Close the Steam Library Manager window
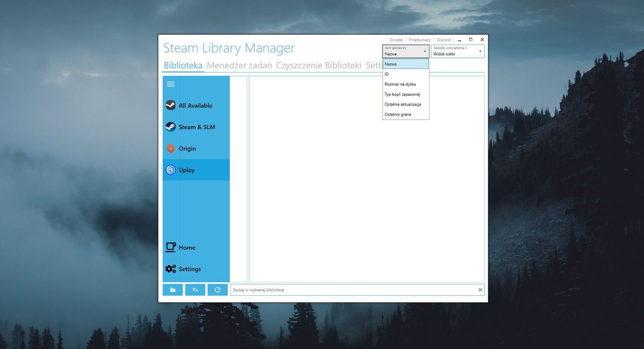The height and width of the screenshot is (349, 644). click(x=482, y=40)
